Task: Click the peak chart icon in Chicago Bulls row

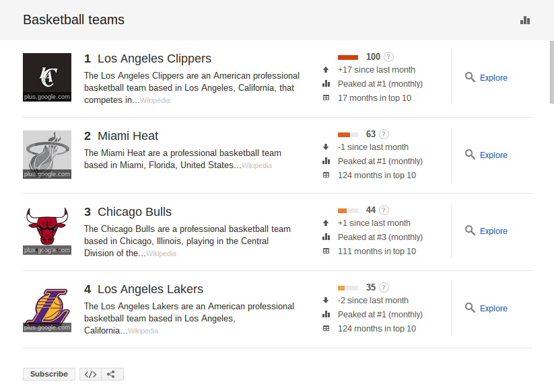Action: pos(326,237)
